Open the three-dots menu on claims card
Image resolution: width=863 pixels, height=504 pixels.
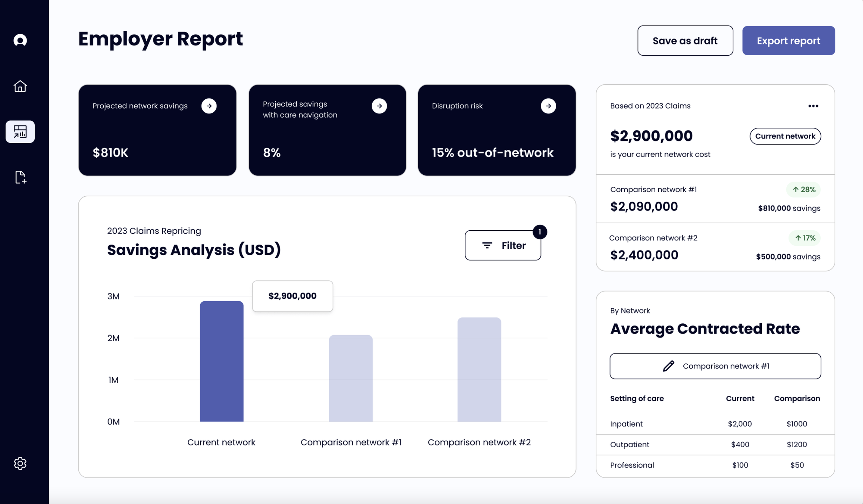(813, 106)
